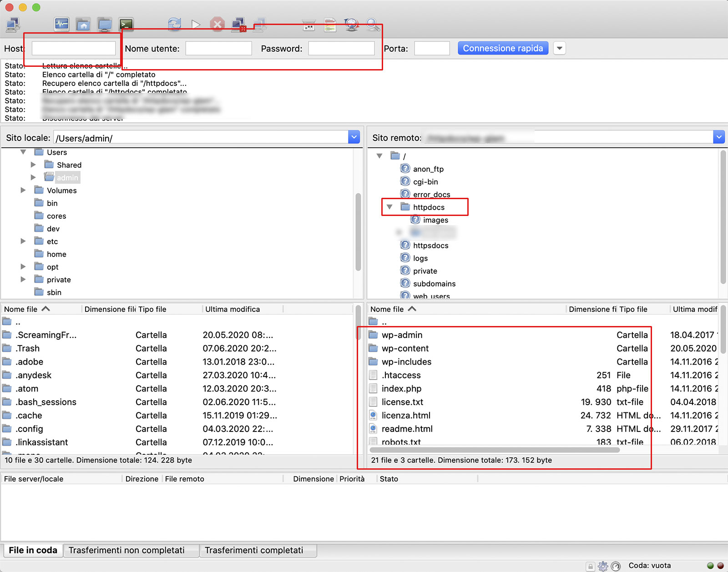
Task: Toggle the transfer queue display
Action: pyautogui.click(x=126, y=25)
